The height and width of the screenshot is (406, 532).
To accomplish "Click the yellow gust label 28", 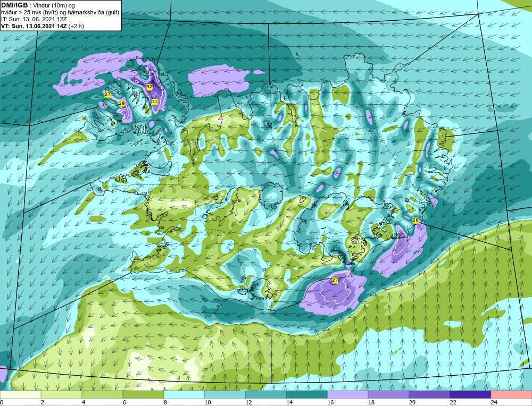I will (122, 104).
